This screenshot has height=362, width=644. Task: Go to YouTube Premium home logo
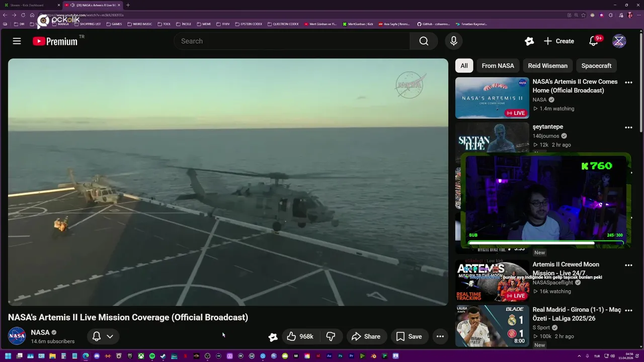55,41
